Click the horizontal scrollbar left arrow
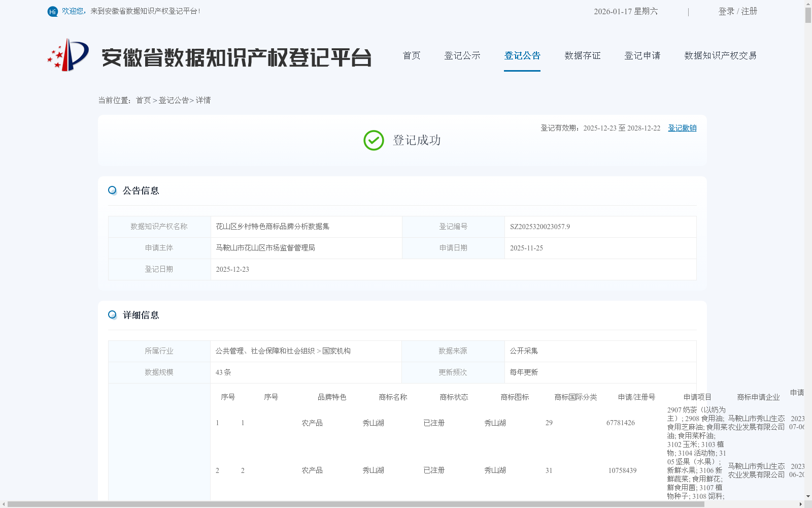This screenshot has width=812, height=508. pyautogui.click(x=4, y=504)
